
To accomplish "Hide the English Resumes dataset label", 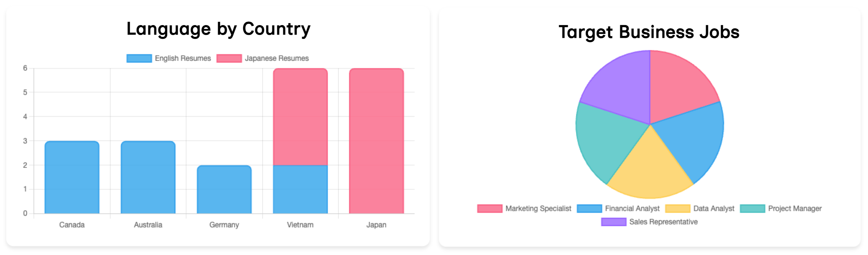I will 183,58.
